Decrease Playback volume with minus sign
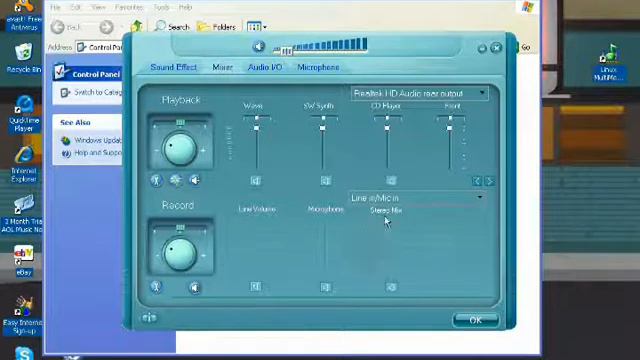Image resolution: width=640 pixels, height=360 pixels. (157, 150)
